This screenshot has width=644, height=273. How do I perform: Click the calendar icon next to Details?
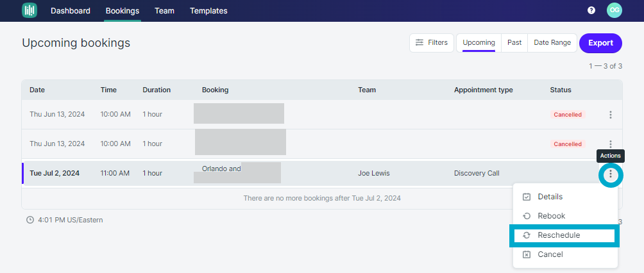[527, 197]
